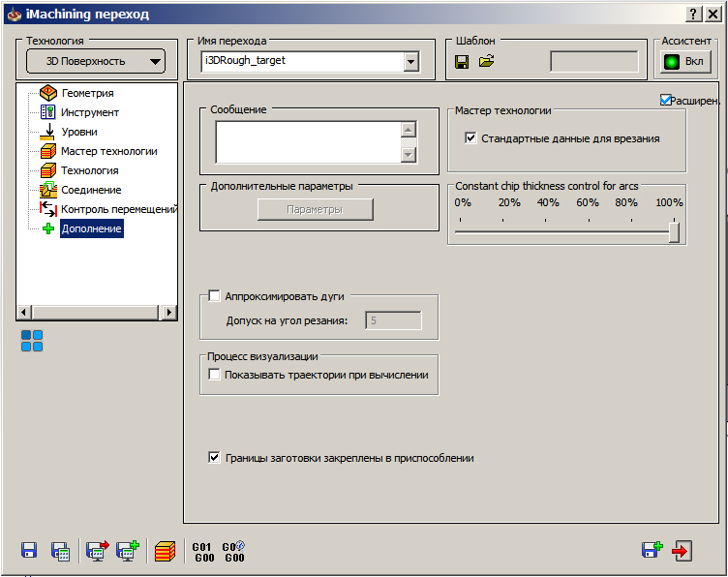
Task: Expand the Имя перехода combo box arrow
Action: pos(410,62)
